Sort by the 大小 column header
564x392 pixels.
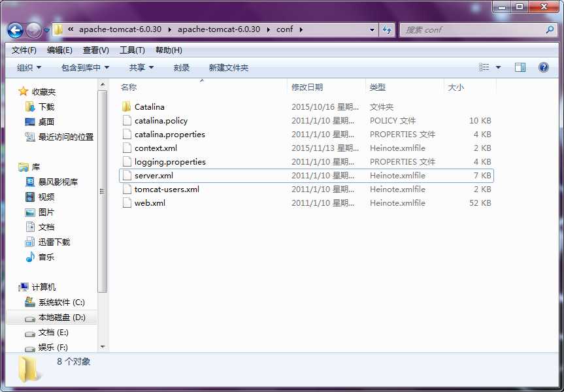(x=456, y=87)
